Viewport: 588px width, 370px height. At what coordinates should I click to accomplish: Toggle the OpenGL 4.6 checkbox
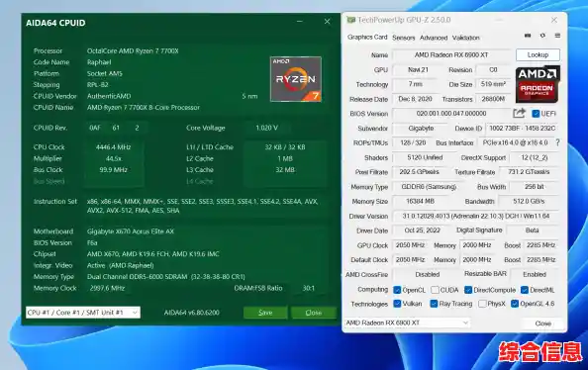click(515, 304)
